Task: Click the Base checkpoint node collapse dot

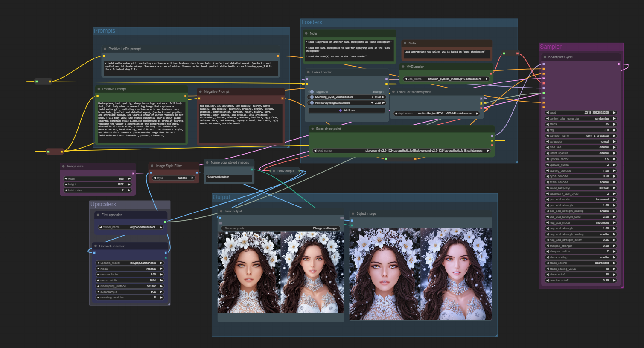Action: [312, 129]
